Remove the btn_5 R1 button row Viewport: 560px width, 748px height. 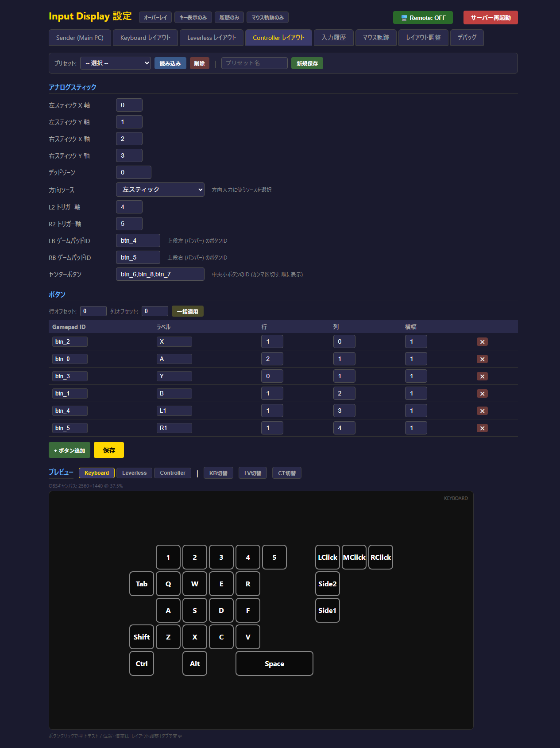tap(482, 428)
